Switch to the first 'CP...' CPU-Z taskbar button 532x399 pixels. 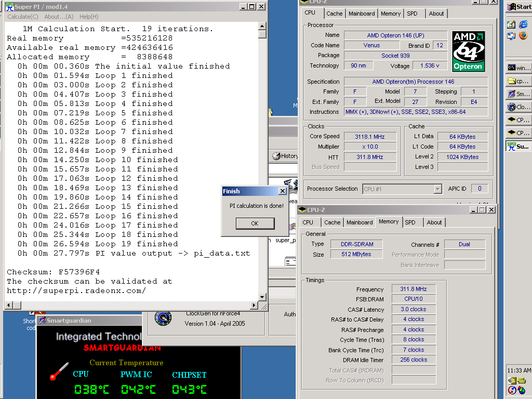pyautogui.click(x=518, y=120)
